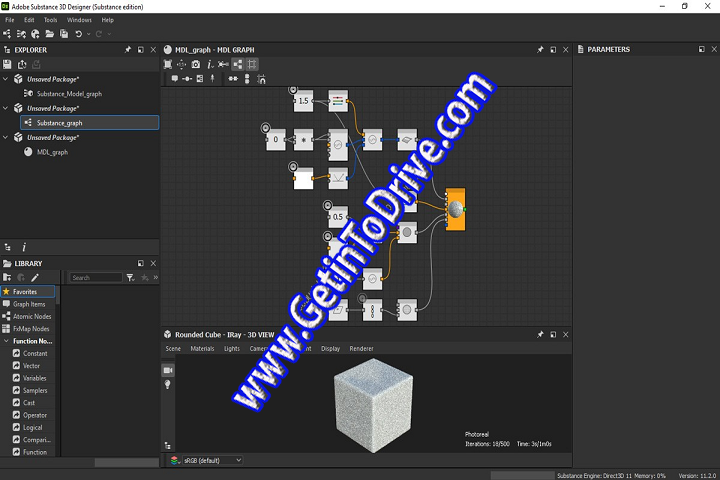The height and width of the screenshot is (480, 720).
Task: Click inside the Library Search field
Action: (96, 277)
